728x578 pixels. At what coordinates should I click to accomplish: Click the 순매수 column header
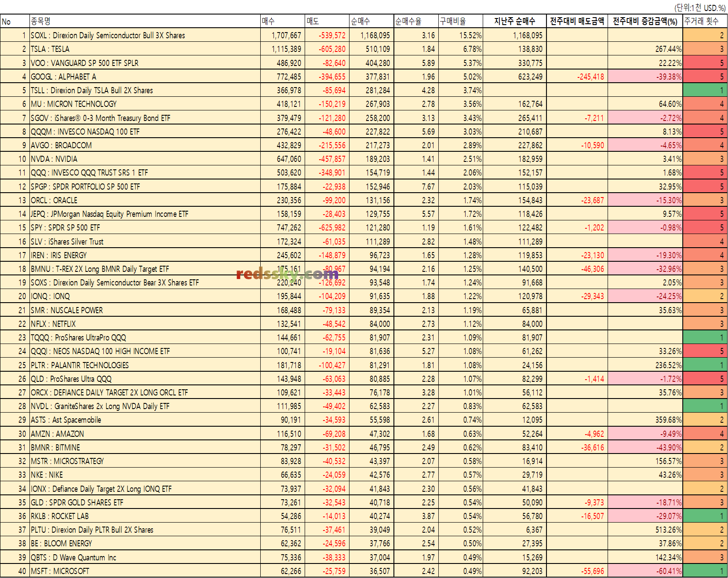click(371, 21)
